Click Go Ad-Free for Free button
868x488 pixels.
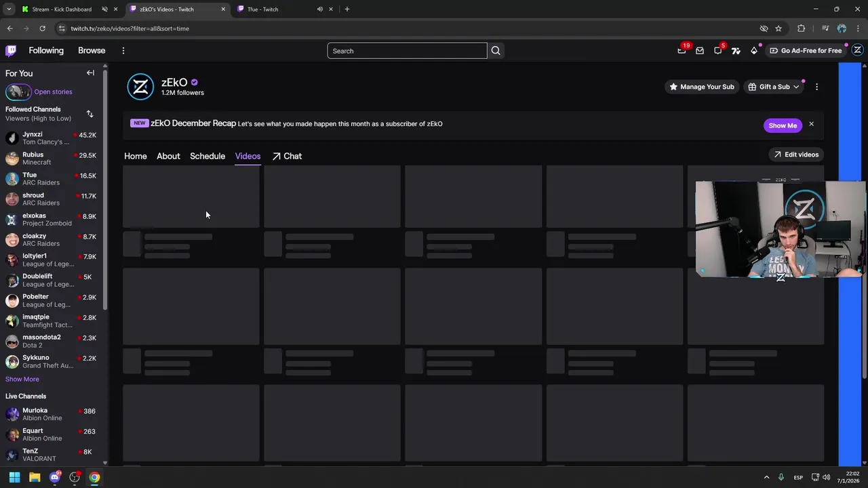point(806,50)
